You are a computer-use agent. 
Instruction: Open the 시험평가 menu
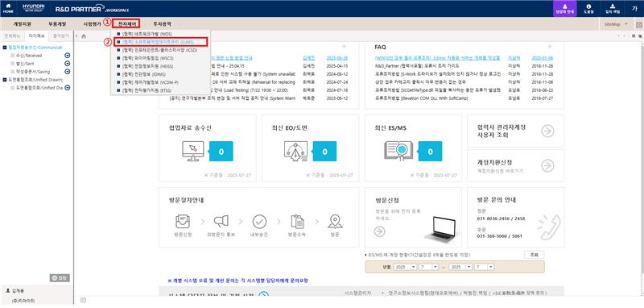tap(92, 24)
